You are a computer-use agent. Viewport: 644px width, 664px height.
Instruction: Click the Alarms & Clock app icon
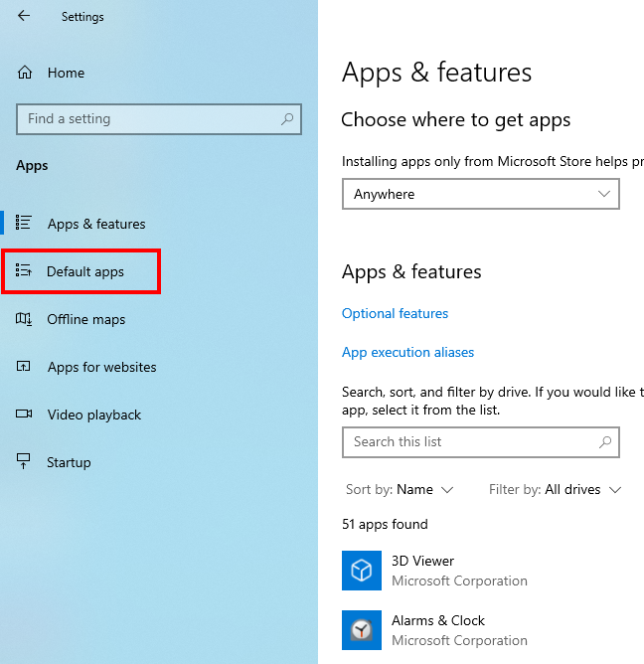pyautogui.click(x=362, y=629)
